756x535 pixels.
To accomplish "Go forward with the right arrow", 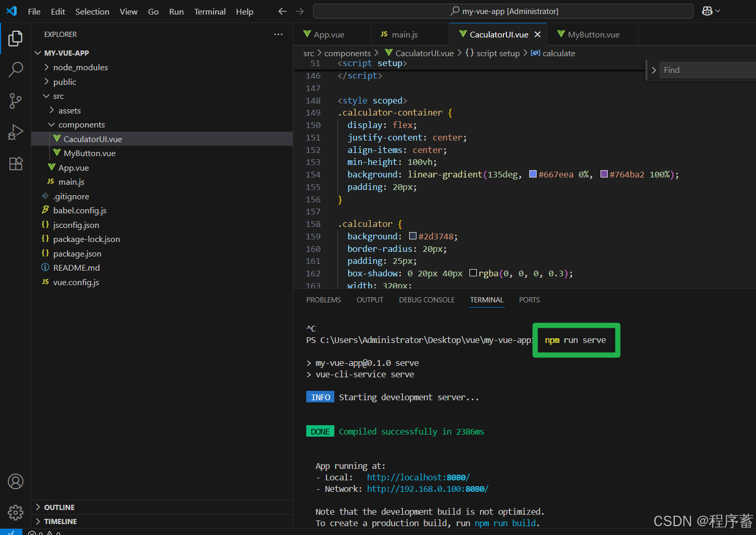I will pos(299,11).
